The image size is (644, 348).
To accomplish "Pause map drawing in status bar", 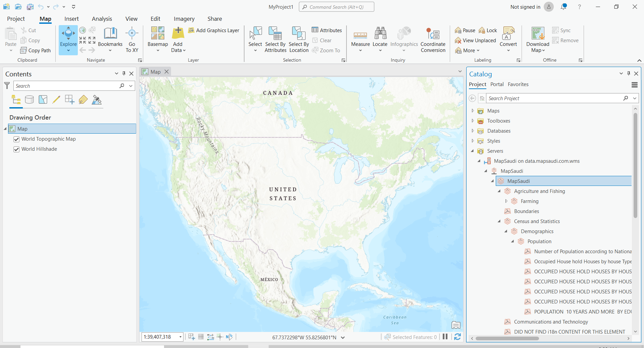I will [445, 337].
